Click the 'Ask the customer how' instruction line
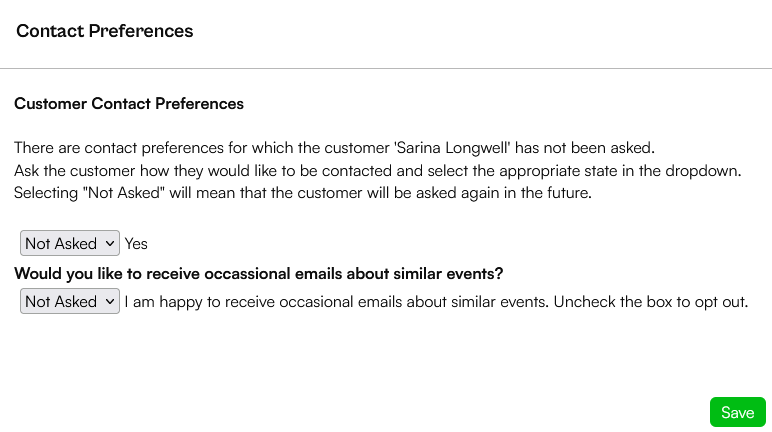 pos(378,170)
